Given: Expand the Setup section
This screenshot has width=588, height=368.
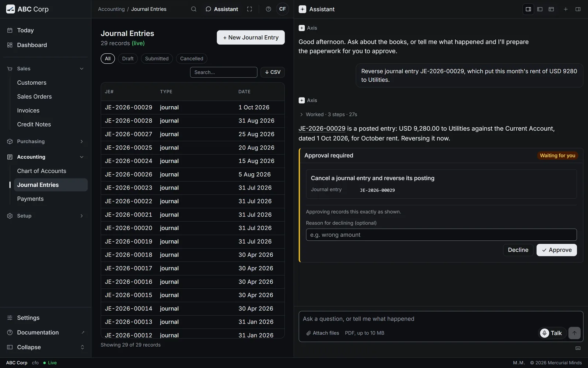Looking at the screenshot, I should [46, 216].
